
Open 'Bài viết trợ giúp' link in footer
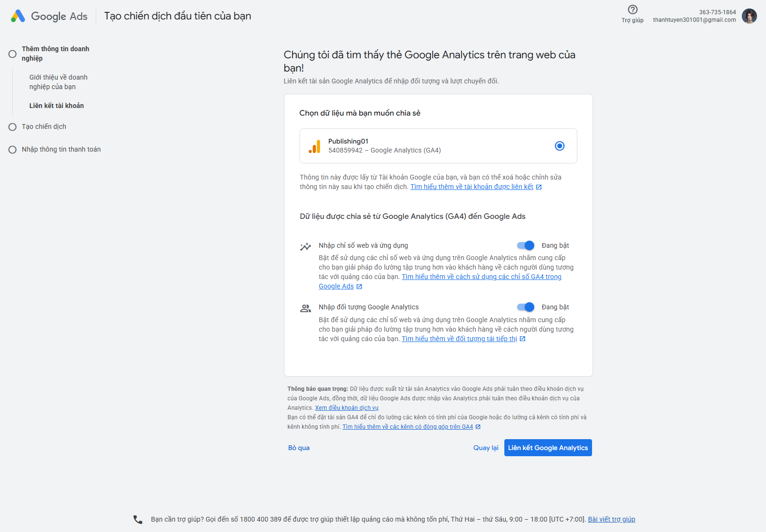click(x=611, y=519)
